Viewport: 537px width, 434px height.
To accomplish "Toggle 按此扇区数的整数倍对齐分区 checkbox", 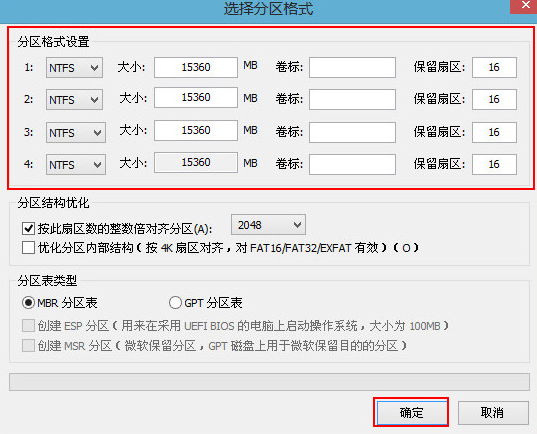I will coord(28,228).
